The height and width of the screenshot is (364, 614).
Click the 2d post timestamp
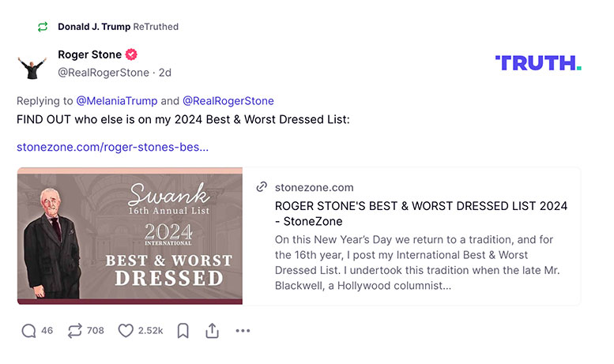tap(164, 73)
